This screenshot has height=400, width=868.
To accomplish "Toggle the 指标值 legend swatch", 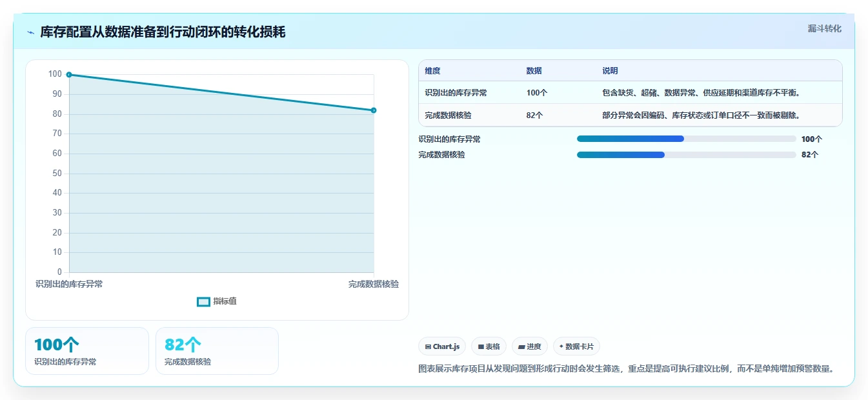I will 203,301.
